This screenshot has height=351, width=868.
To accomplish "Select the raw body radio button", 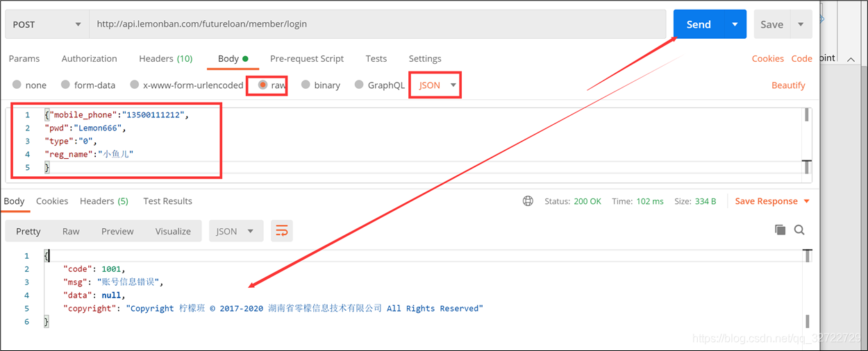I will pyautogui.click(x=262, y=85).
